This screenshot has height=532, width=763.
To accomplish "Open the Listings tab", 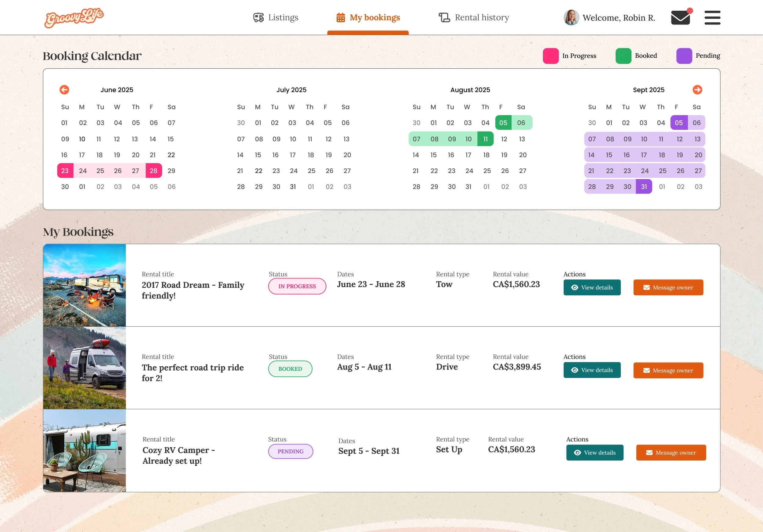I will click(x=276, y=18).
